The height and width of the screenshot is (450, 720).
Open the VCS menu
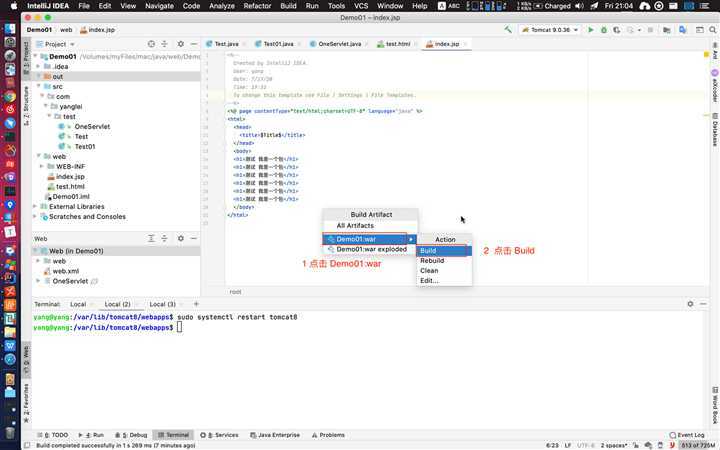coord(361,6)
